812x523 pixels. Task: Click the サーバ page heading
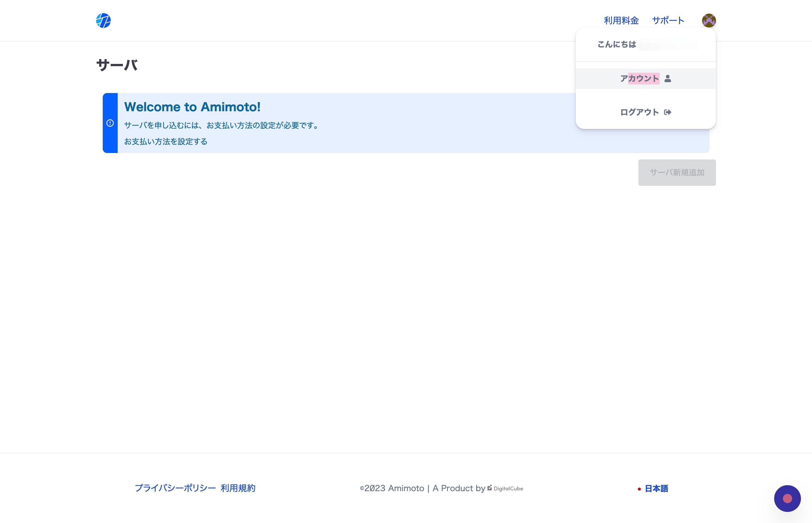coord(117,65)
